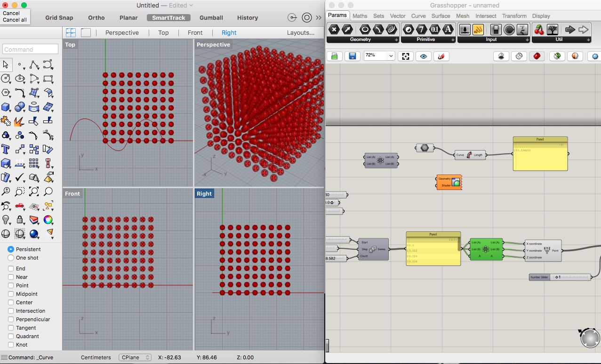Enable the Near osnap checkbox

(11, 277)
